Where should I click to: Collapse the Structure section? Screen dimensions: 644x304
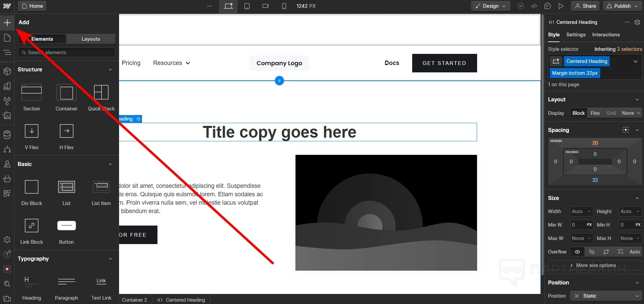[110, 70]
